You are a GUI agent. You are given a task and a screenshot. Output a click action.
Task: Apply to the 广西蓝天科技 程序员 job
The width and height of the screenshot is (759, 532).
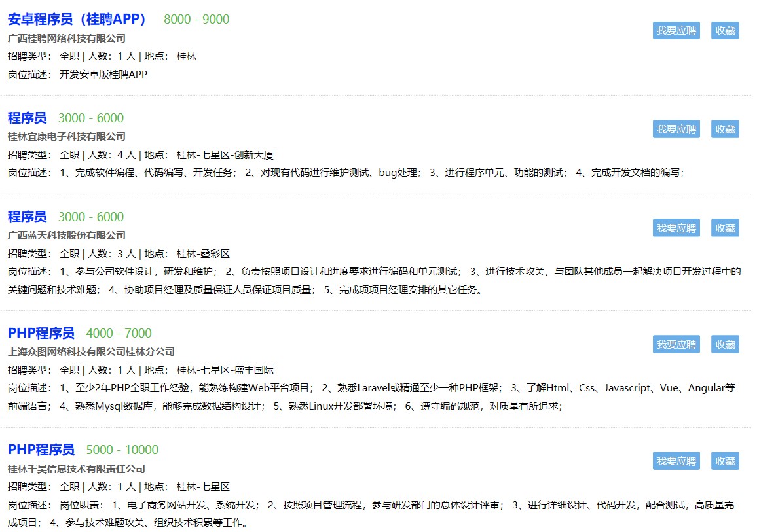tap(676, 228)
